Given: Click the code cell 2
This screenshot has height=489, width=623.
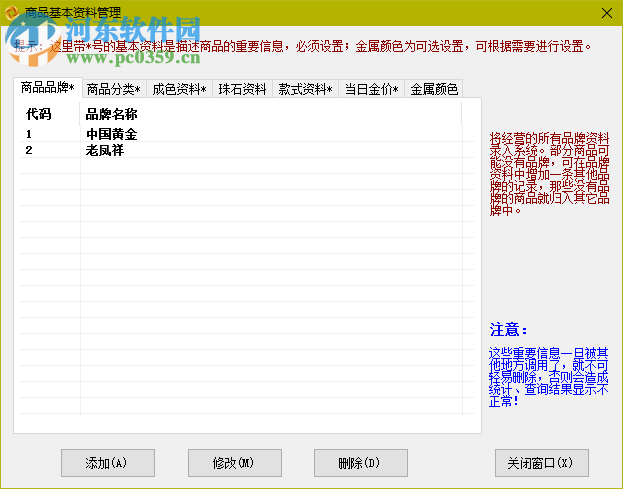Looking at the screenshot, I should point(50,150).
